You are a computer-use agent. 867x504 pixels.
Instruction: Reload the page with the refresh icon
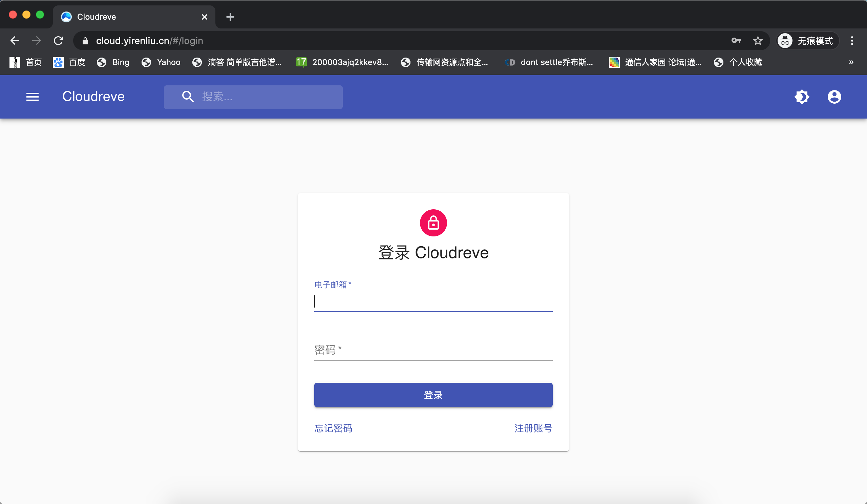(59, 41)
